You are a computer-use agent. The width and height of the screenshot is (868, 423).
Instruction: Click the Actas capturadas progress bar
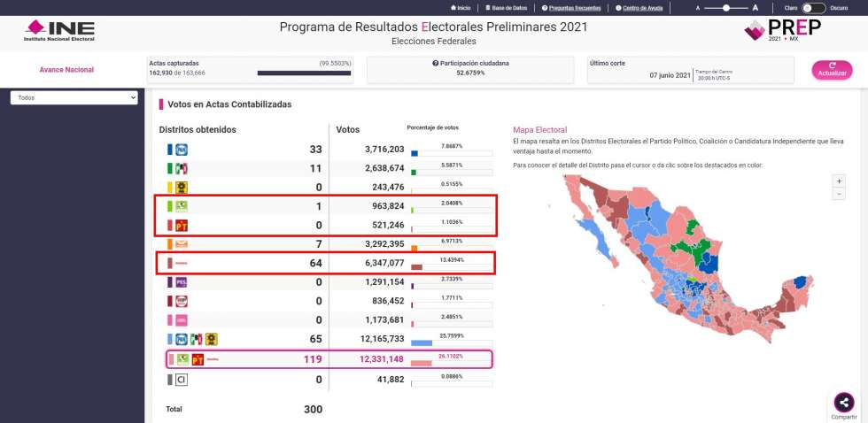[304, 73]
